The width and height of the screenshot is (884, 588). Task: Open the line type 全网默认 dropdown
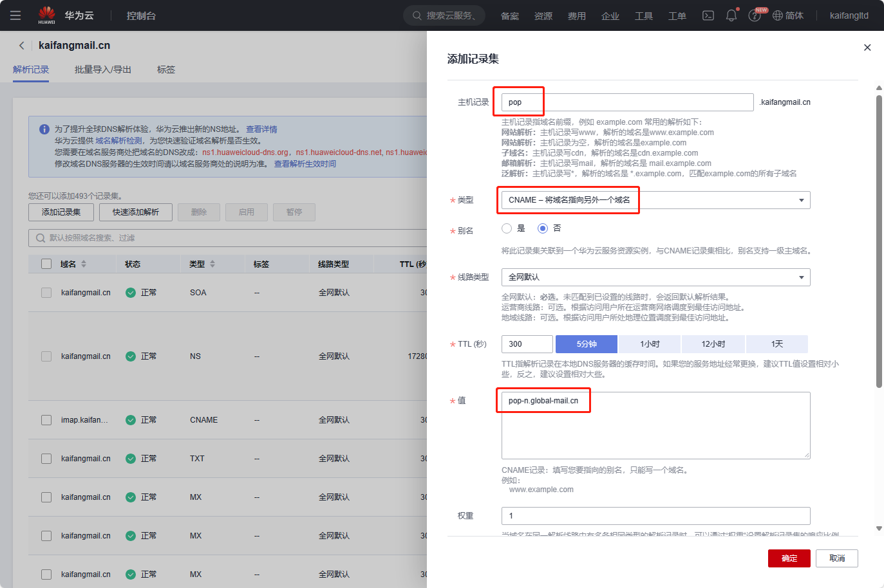point(655,277)
